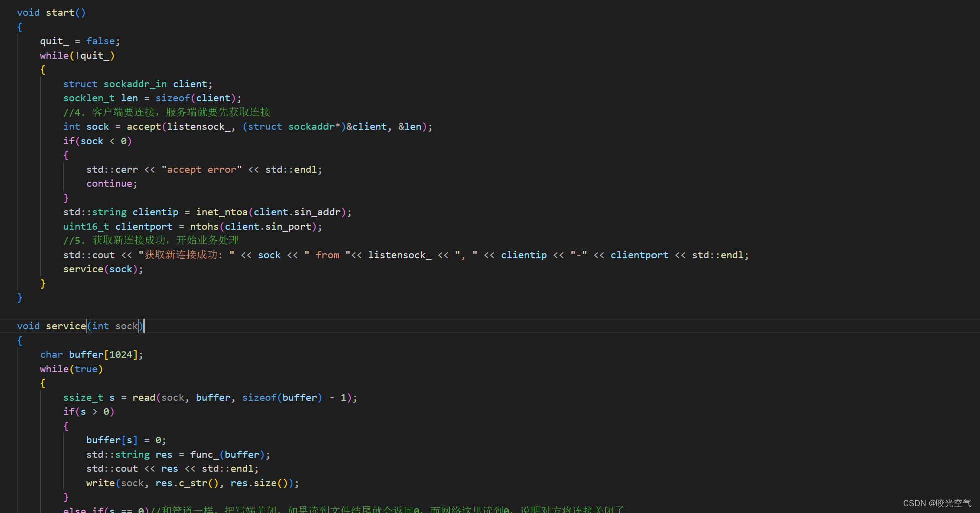
Task: Click the '//5.' Chinese comment line
Action: (x=151, y=241)
